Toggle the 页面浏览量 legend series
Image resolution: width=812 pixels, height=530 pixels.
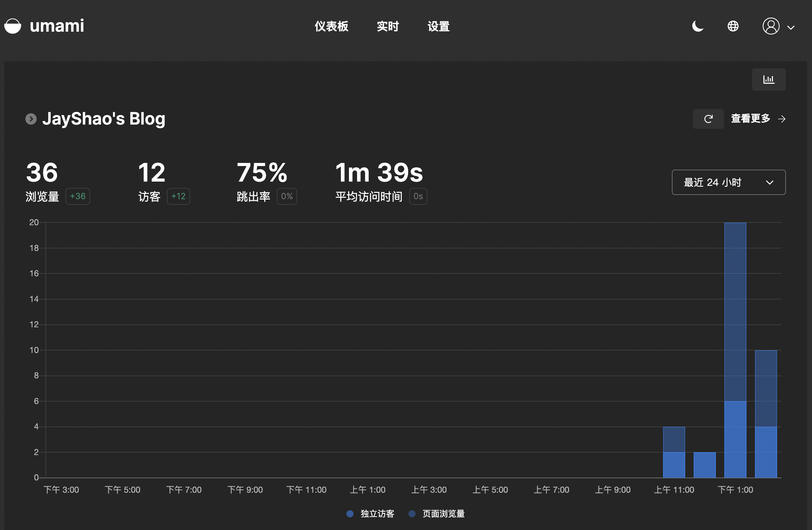(443, 514)
